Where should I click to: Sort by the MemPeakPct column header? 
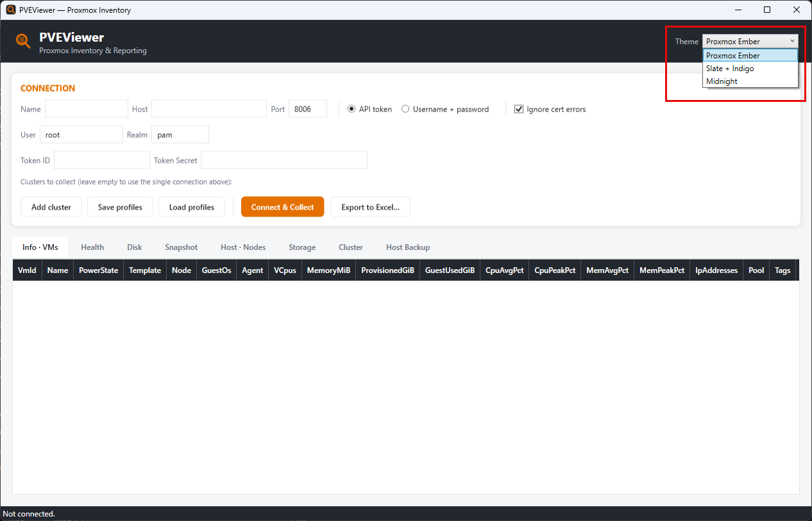(x=663, y=270)
